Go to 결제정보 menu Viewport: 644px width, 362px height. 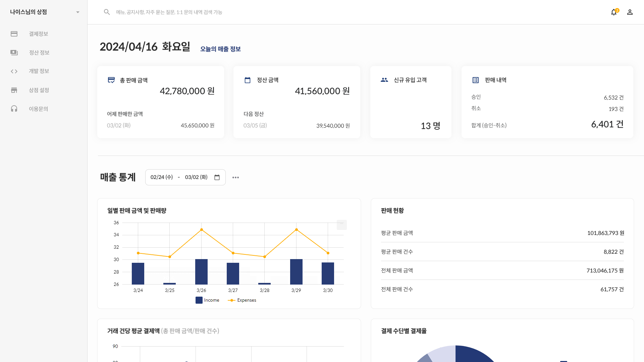point(39,34)
